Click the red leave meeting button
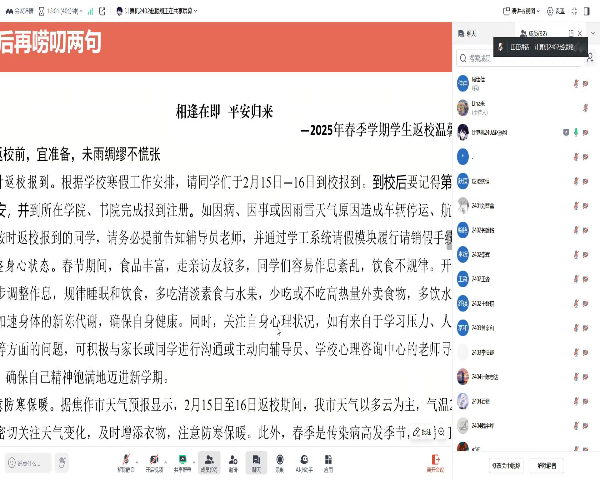The image size is (600, 480). [x=435, y=464]
